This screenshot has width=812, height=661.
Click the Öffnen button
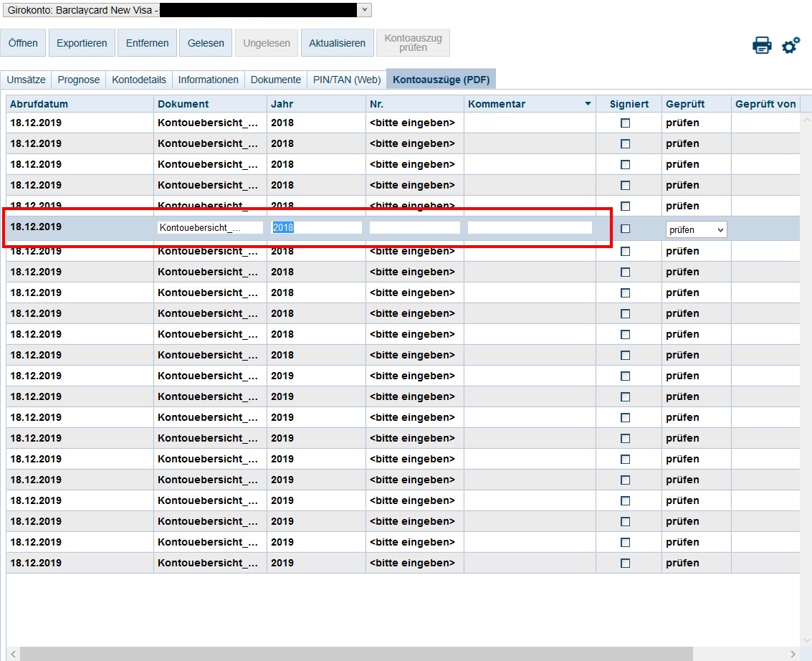point(24,43)
